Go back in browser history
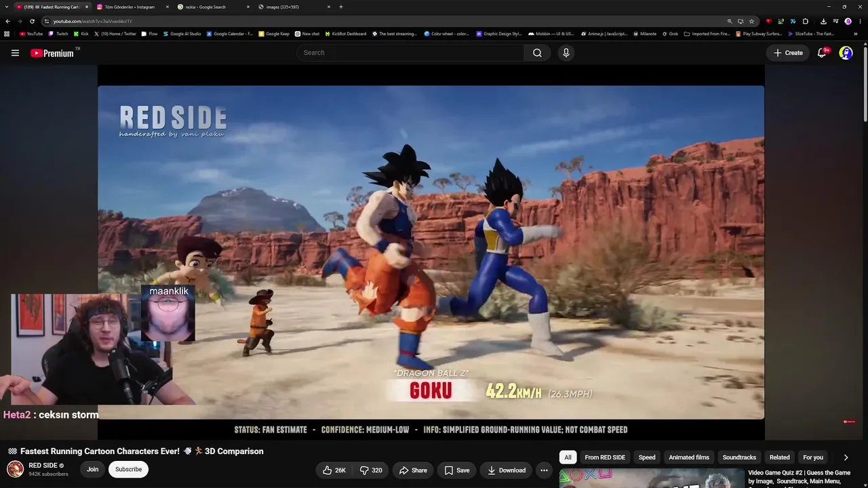Image resolution: width=868 pixels, height=488 pixels. tap(8, 21)
